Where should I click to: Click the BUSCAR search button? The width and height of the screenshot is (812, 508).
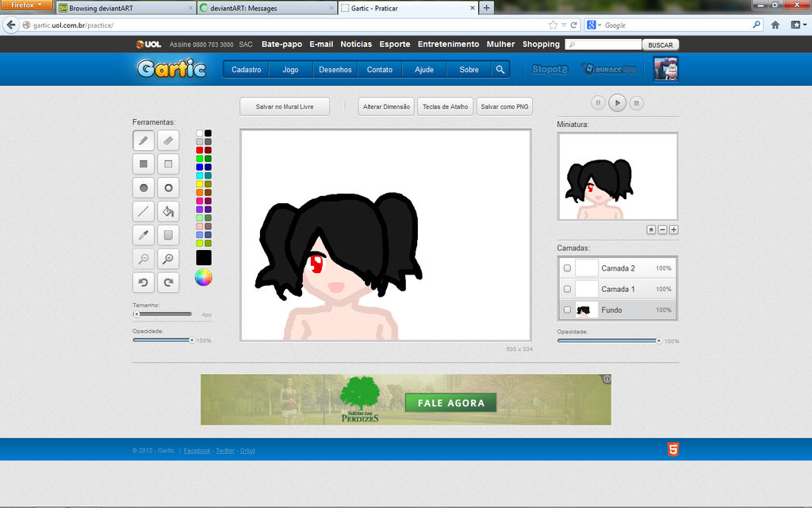click(x=661, y=44)
